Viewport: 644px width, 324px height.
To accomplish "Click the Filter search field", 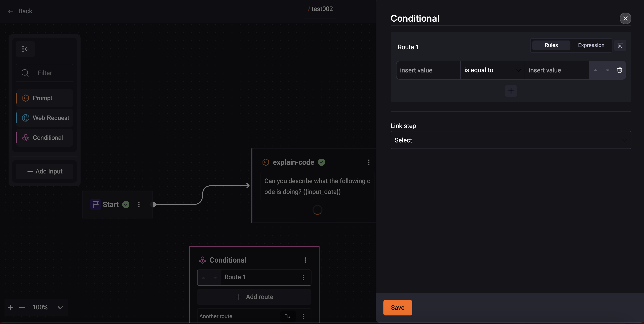I will point(45,73).
